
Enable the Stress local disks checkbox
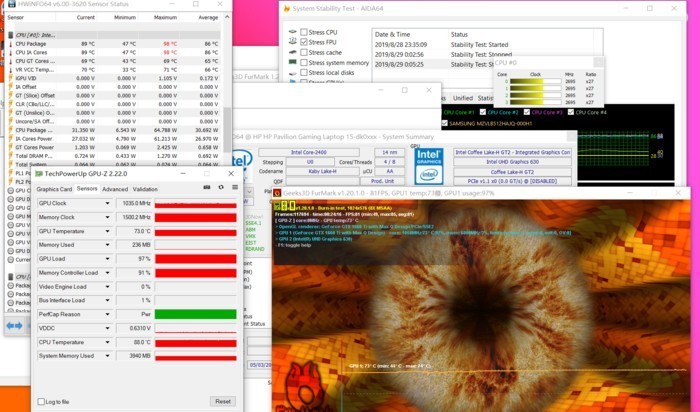(304, 72)
